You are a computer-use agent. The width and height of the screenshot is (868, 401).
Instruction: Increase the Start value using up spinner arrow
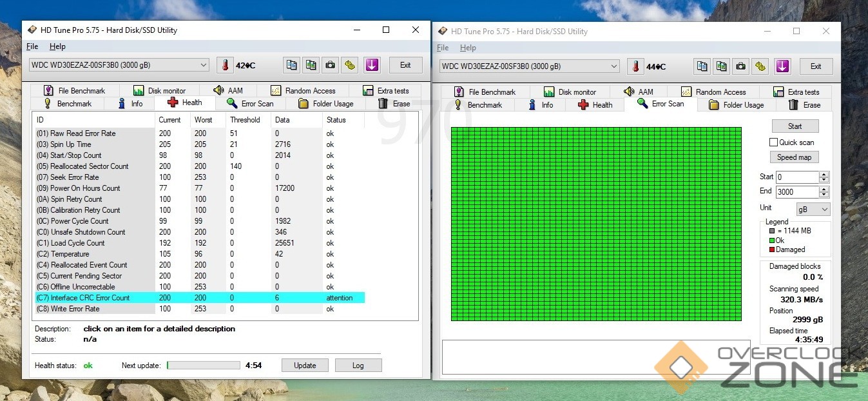[x=824, y=174]
